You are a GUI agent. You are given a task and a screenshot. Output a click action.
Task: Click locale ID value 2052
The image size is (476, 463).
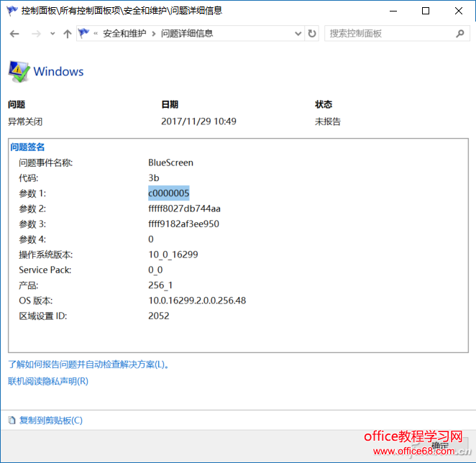159,316
